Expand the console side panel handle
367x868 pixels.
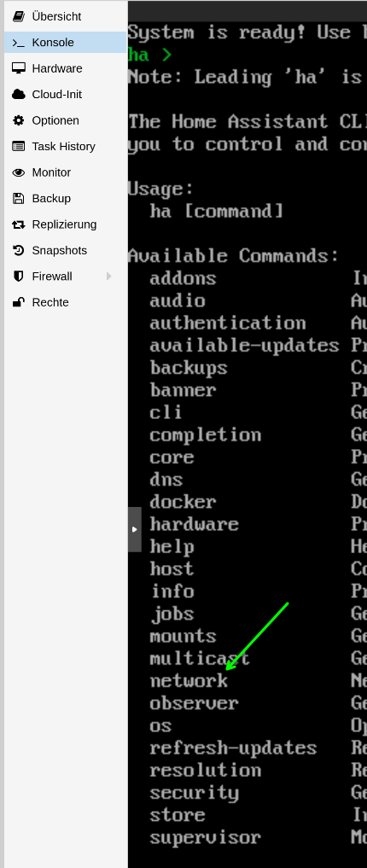(135, 529)
